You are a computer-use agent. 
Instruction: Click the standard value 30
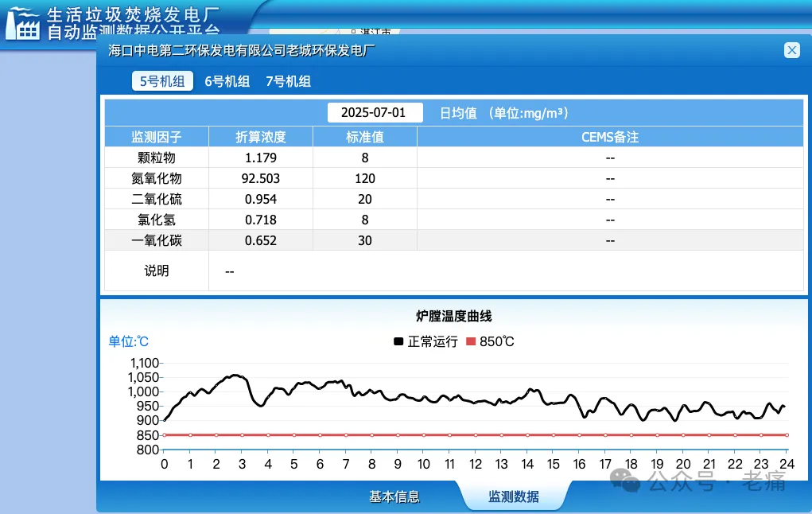pyautogui.click(x=364, y=240)
